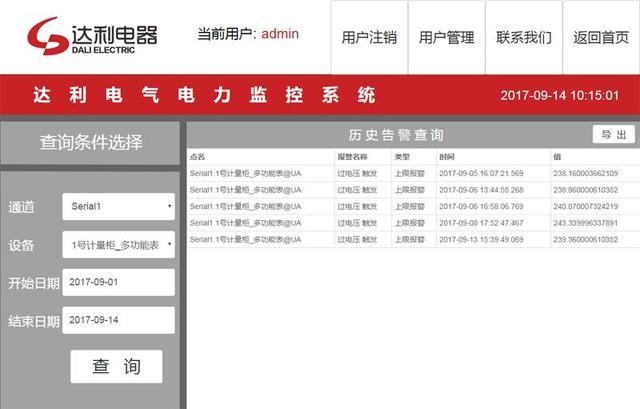
Task: Click the 导出 export button
Action: pos(613,135)
